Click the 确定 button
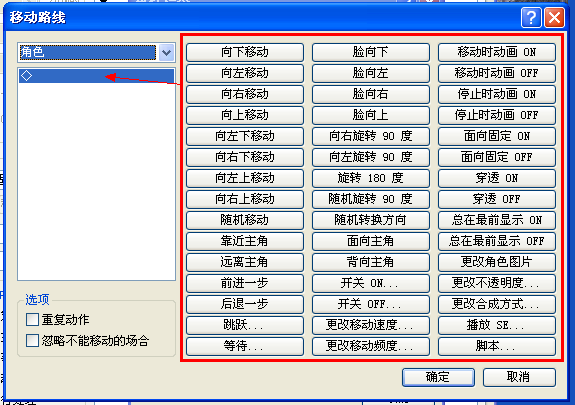575x405 pixels. point(438,377)
